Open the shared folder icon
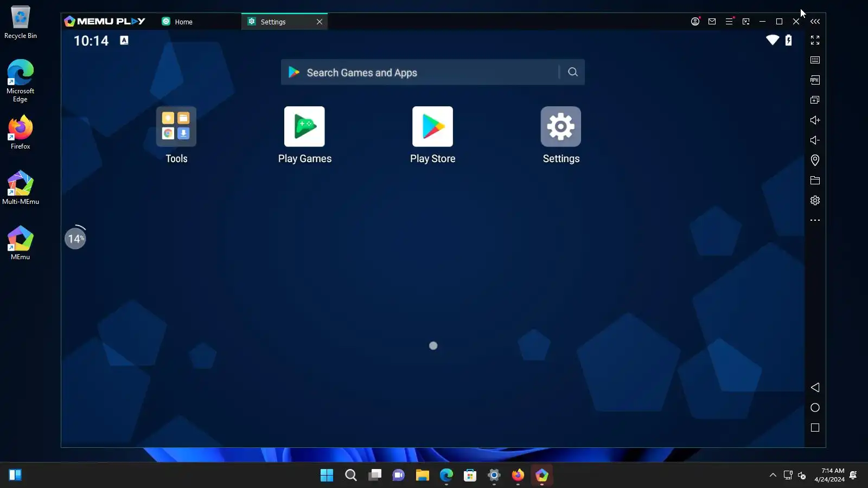This screenshot has height=488, width=868. point(815,180)
